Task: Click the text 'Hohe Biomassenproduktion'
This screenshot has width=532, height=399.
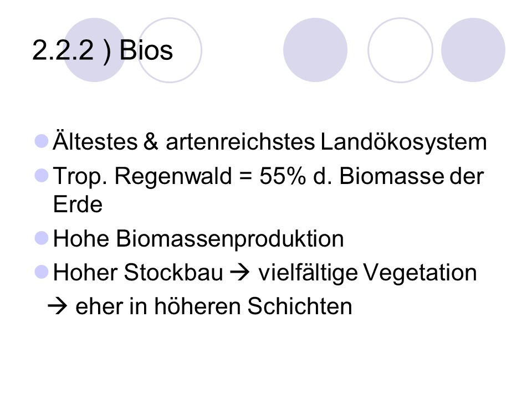Action: pyautogui.click(x=198, y=239)
